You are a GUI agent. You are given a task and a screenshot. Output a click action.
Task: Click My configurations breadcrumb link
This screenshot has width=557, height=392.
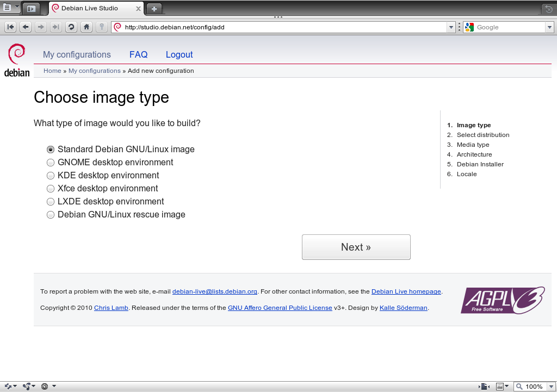95,71
